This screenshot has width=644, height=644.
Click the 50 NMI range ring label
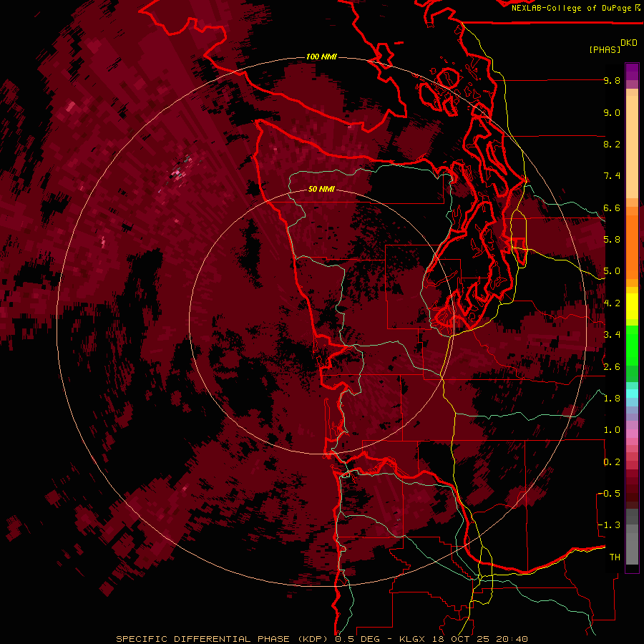point(321,189)
